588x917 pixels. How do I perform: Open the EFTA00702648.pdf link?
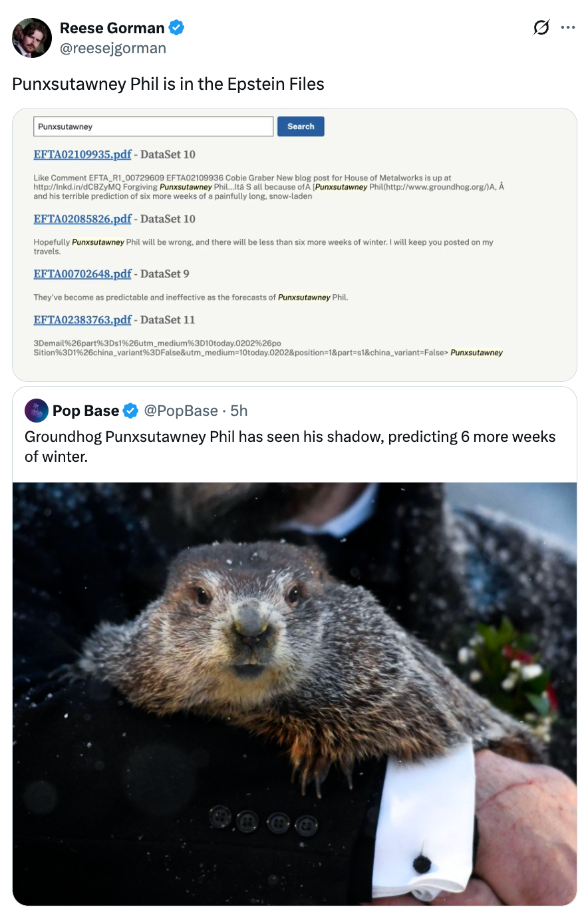[82, 274]
